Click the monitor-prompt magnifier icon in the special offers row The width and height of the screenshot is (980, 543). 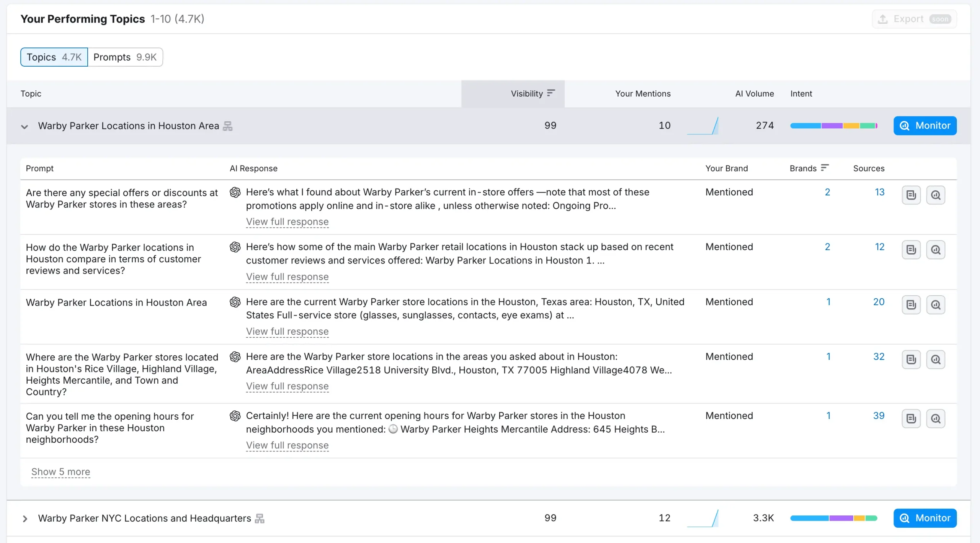click(935, 195)
